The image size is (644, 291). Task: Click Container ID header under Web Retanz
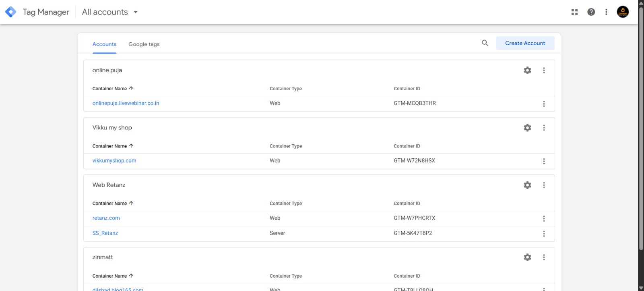(407, 204)
